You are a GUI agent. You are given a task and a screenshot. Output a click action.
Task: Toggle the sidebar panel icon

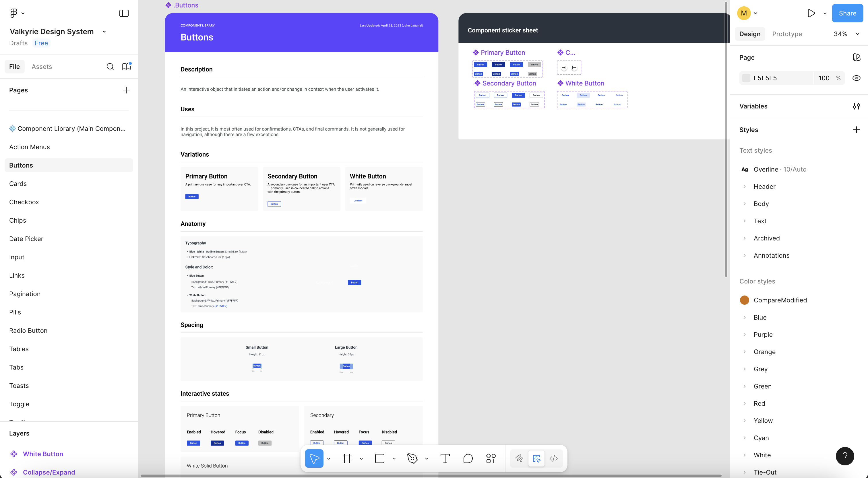pos(124,13)
